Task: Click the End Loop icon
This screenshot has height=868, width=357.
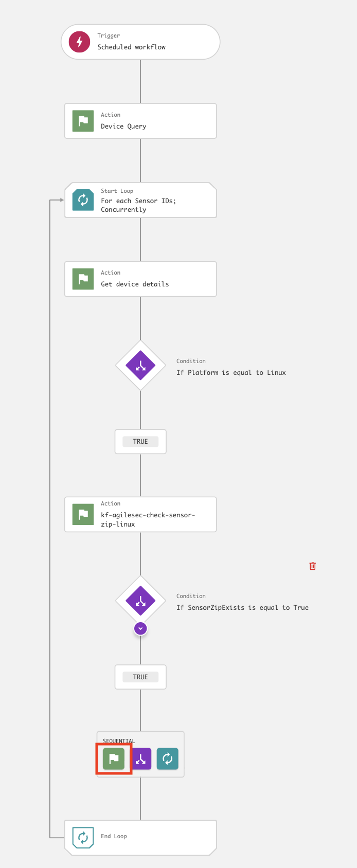Action: [x=83, y=838]
